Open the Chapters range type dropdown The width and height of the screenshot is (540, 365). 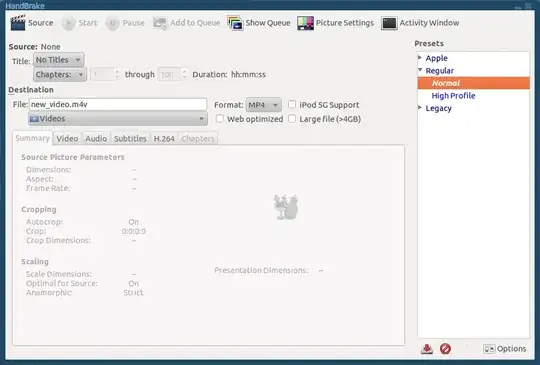(x=60, y=74)
